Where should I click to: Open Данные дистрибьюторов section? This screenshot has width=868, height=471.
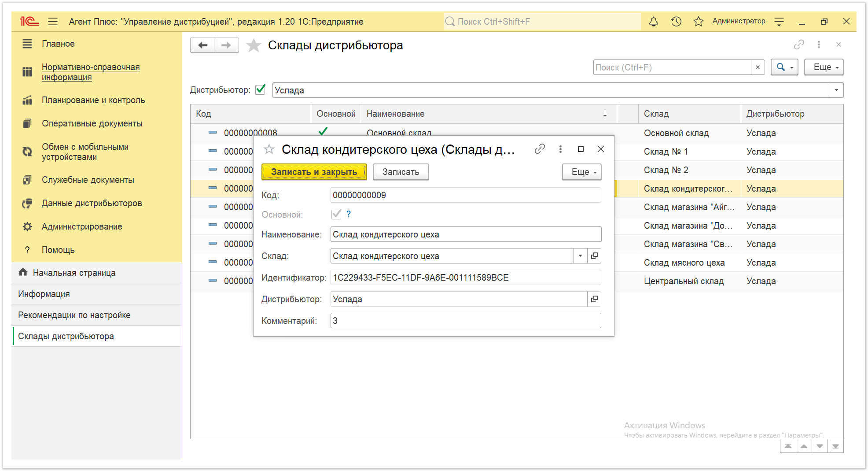[x=92, y=203]
